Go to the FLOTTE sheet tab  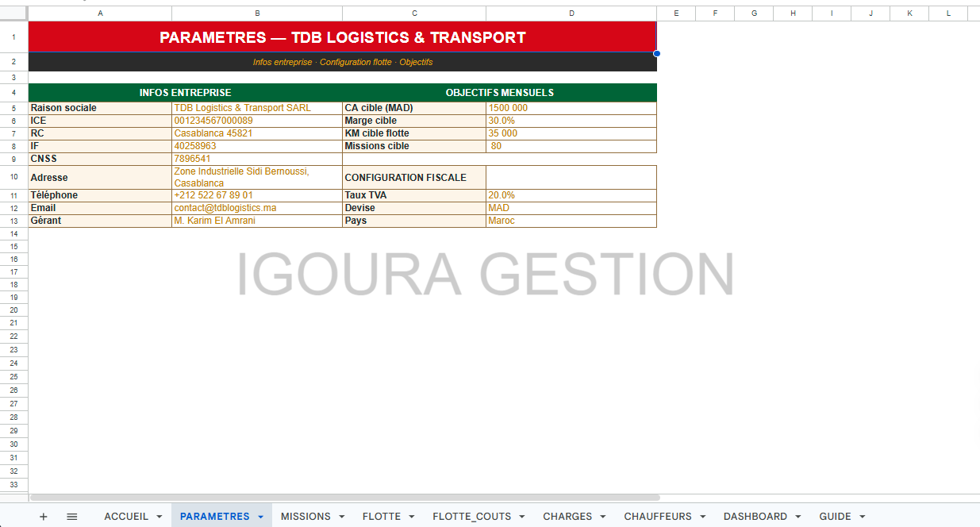(x=382, y=516)
